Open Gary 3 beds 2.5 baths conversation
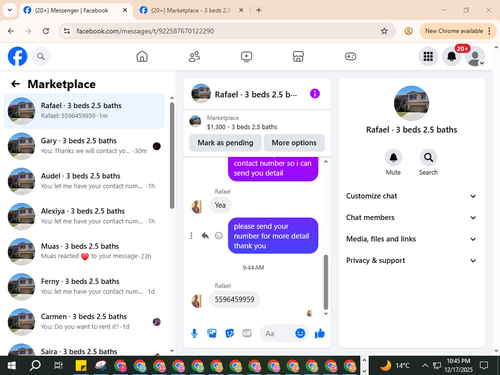Viewport: 500px width, 375px height. 84,146
